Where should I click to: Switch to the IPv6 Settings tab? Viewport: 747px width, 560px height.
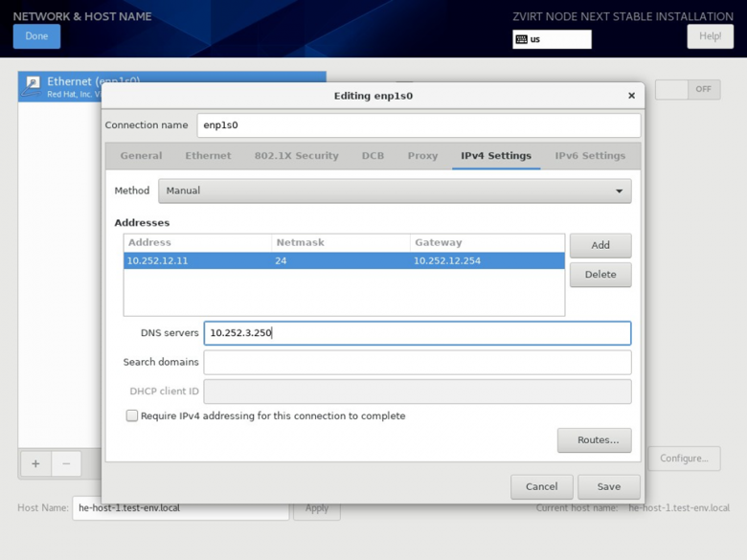point(590,156)
